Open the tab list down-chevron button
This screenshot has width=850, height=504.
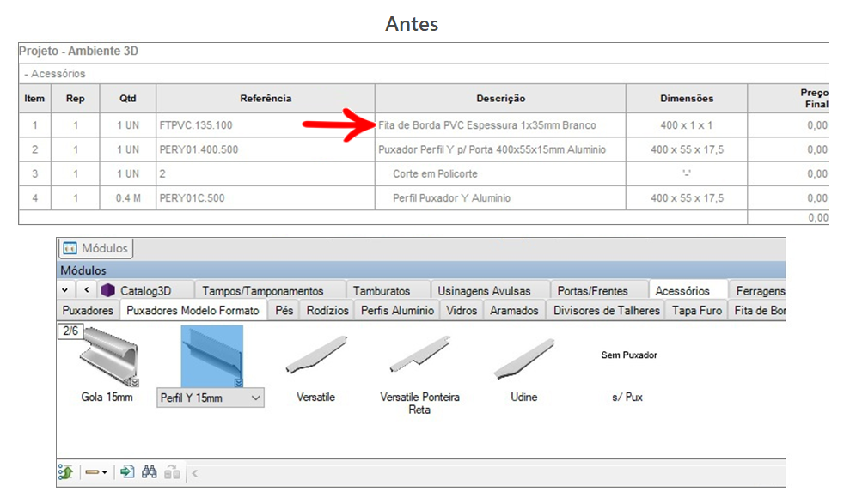[x=65, y=290]
